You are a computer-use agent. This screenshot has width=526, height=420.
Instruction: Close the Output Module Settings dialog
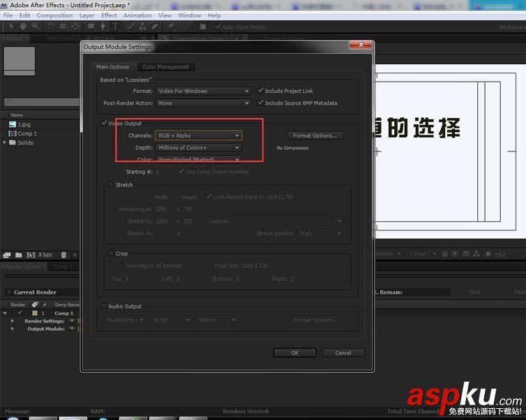(361, 45)
